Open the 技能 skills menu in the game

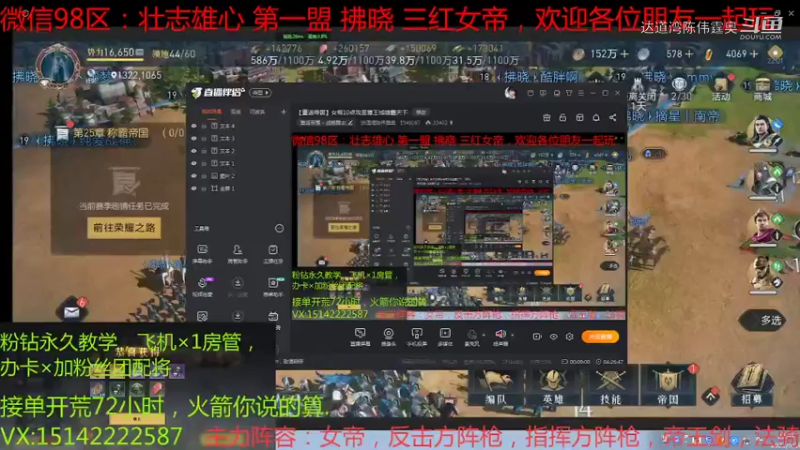point(610,387)
